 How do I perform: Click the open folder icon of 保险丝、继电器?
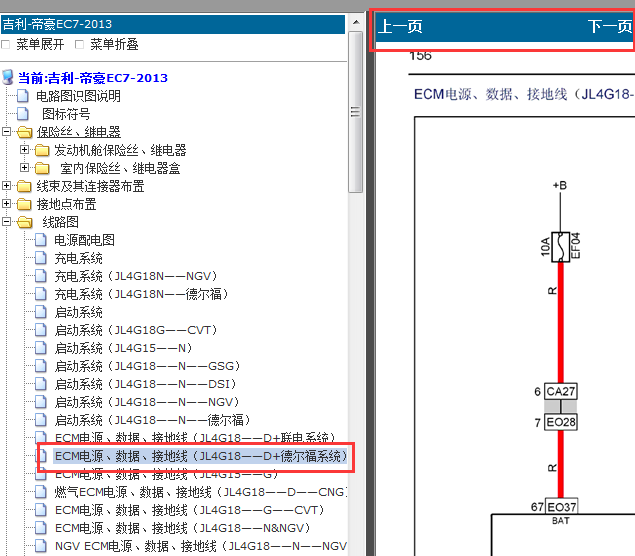point(24,132)
